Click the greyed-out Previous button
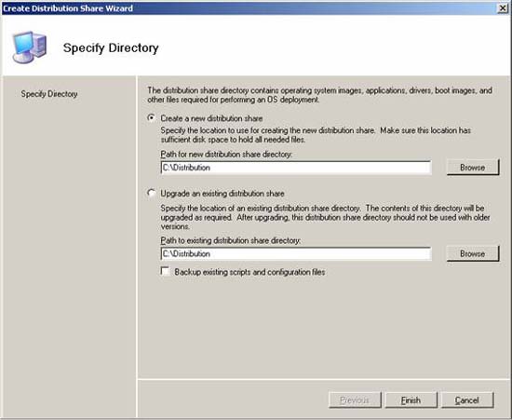The height and width of the screenshot is (420, 512). pyautogui.click(x=355, y=400)
